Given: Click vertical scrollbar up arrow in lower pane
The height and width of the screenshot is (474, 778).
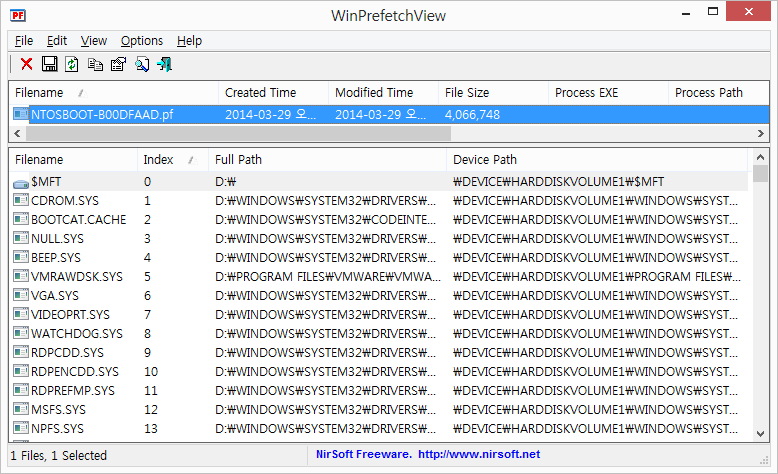Looking at the screenshot, I should click(x=760, y=157).
